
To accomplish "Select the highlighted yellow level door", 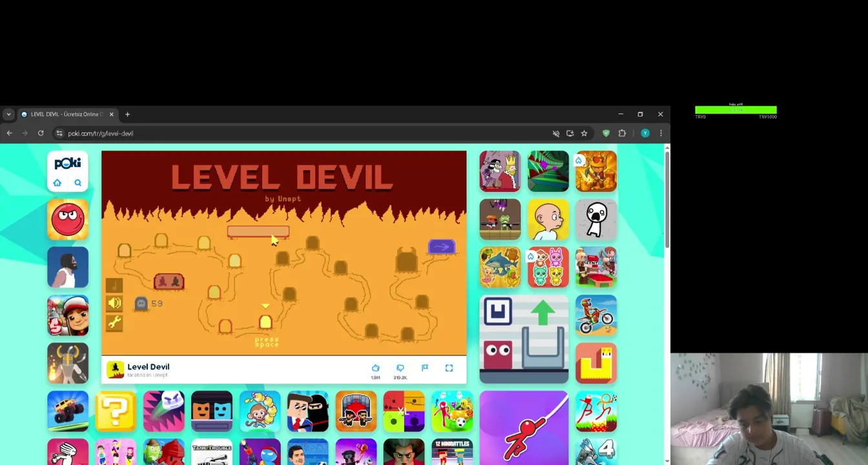I will [x=265, y=322].
